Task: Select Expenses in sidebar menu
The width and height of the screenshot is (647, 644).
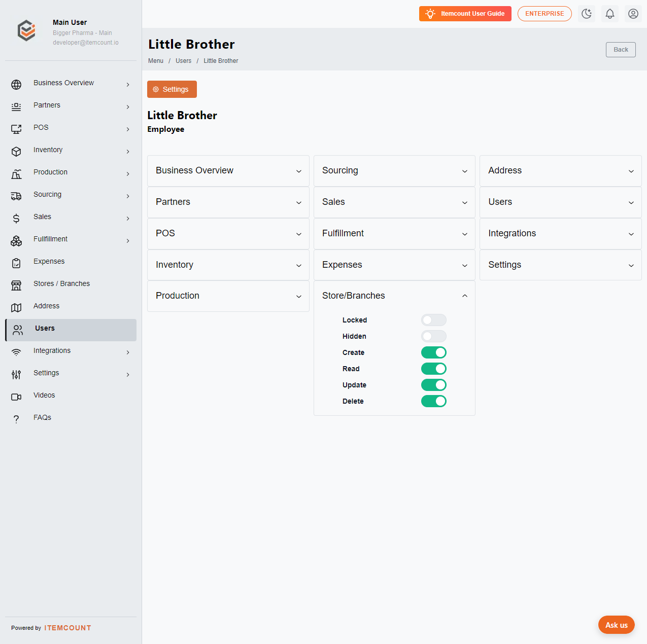Action: pyautogui.click(x=71, y=263)
